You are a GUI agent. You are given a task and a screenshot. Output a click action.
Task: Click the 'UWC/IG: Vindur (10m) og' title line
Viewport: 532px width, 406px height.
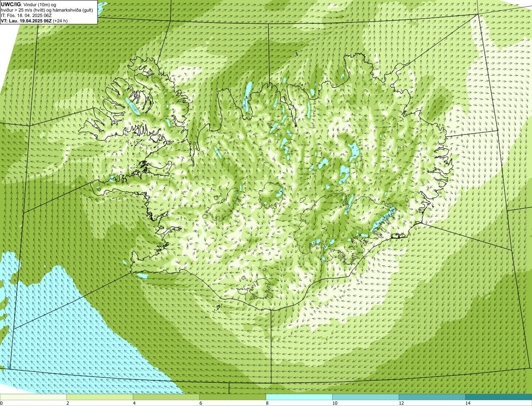tap(28, 4)
